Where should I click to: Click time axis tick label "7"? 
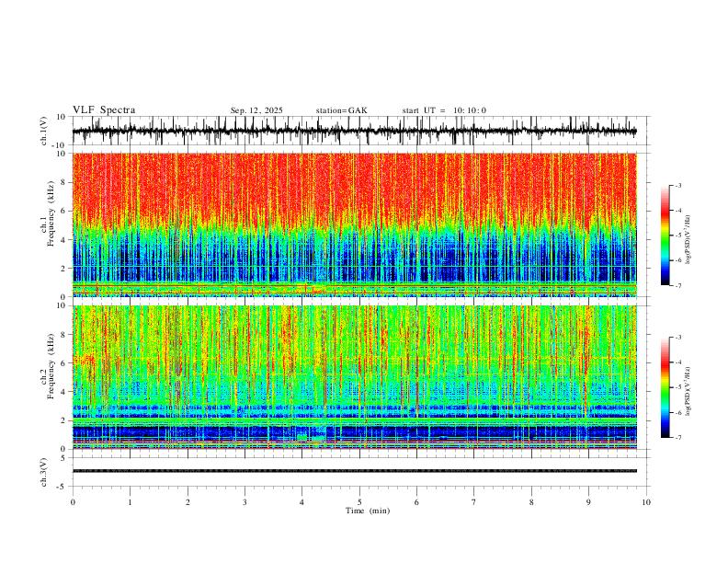[x=474, y=502]
